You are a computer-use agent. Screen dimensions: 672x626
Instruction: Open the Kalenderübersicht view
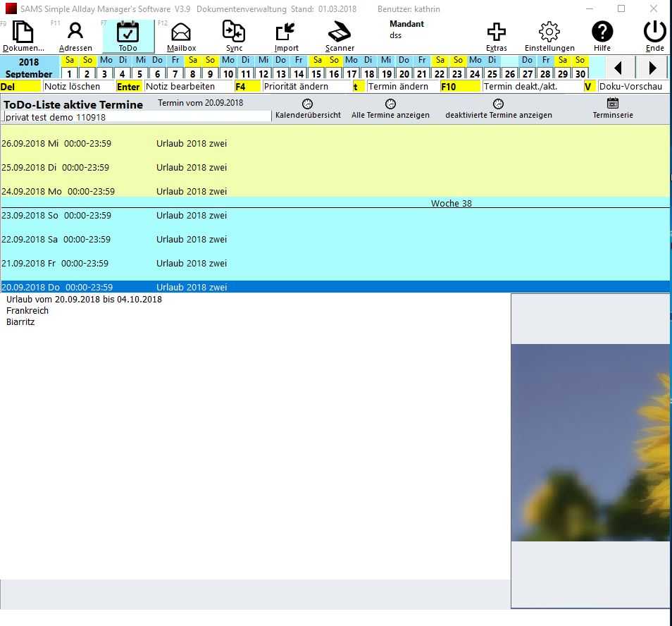click(308, 109)
